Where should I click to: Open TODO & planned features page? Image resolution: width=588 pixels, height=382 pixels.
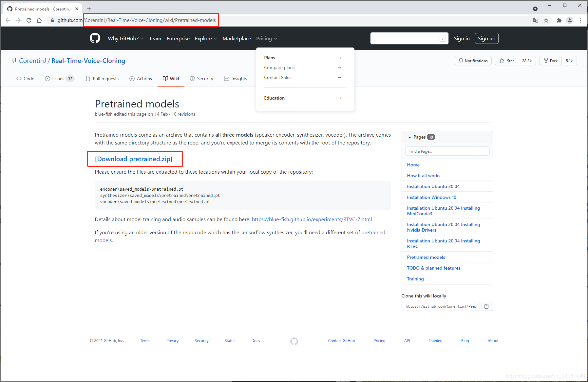pos(433,268)
